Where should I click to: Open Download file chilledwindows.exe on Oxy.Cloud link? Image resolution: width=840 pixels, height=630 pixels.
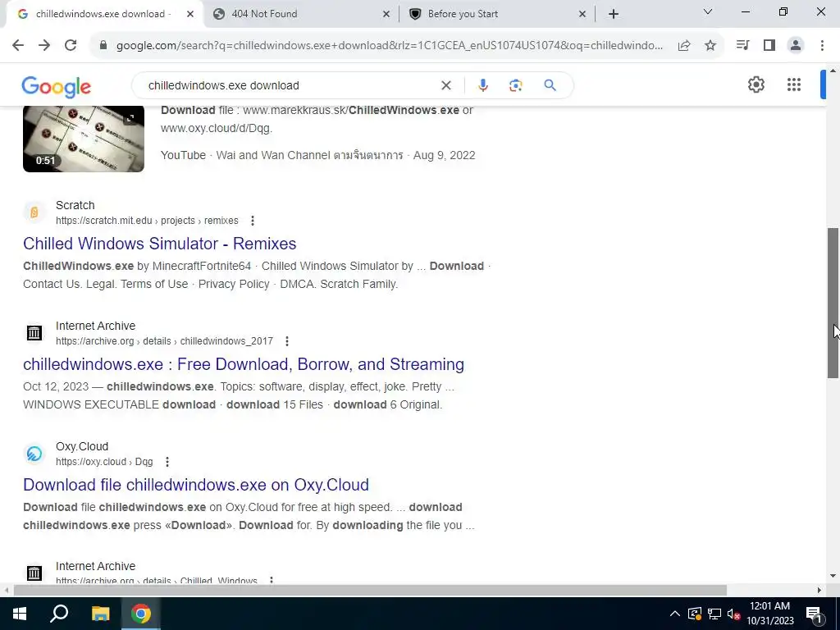[196, 485]
